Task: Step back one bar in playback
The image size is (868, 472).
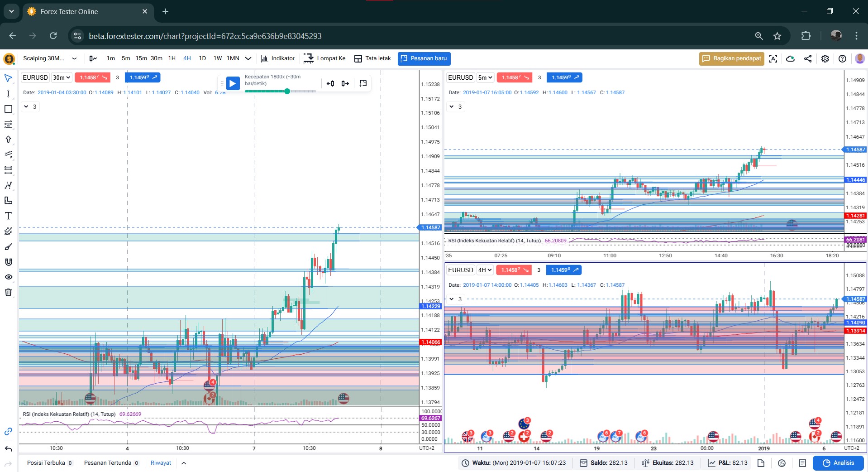Action: coord(330,83)
